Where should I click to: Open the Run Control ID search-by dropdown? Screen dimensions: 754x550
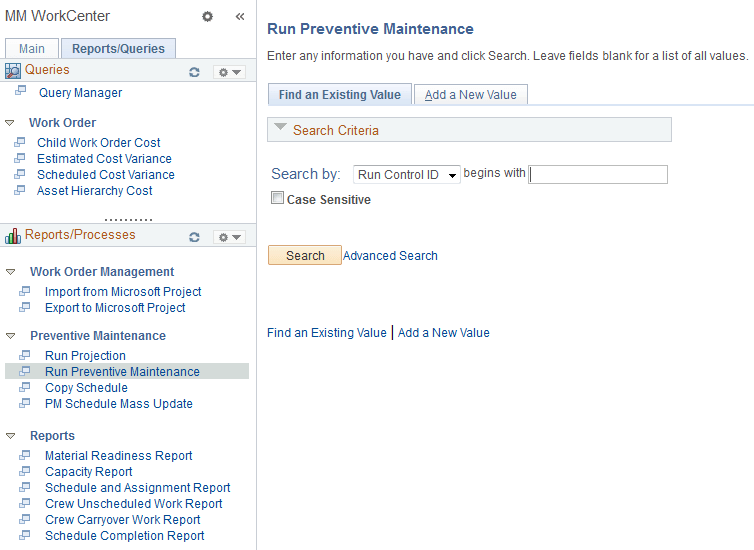pyautogui.click(x=406, y=175)
